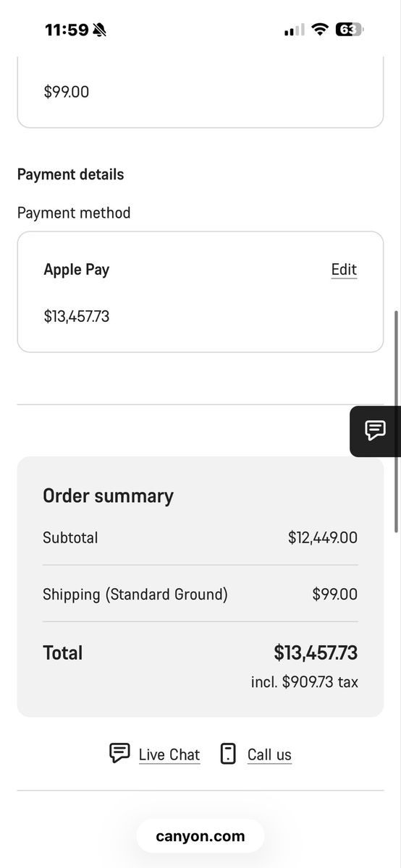Tap the page scrollbar on right edge

(x=396, y=422)
